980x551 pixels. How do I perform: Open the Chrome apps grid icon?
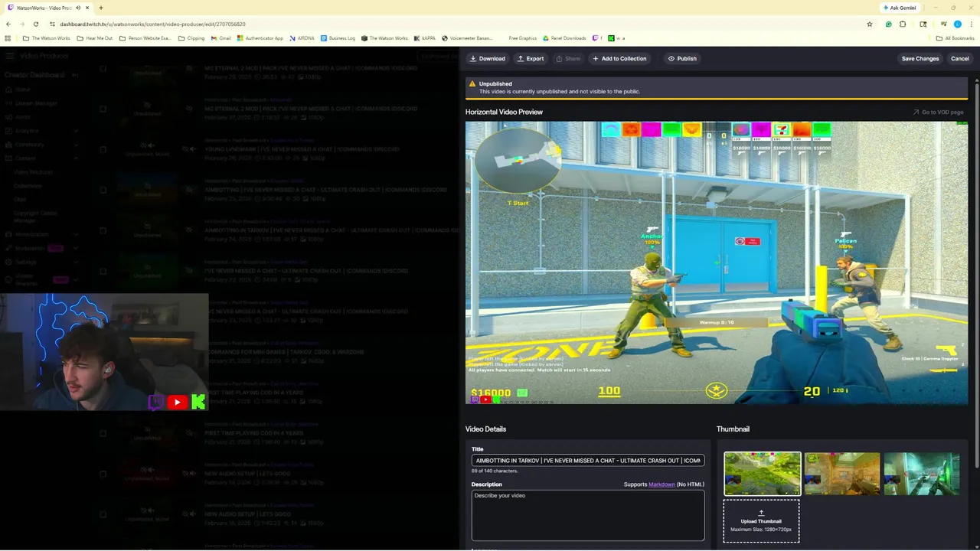pyautogui.click(x=8, y=38)
